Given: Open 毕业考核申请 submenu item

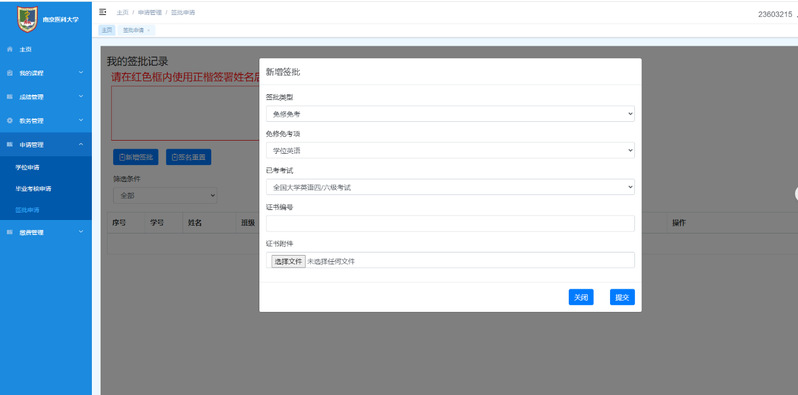Looking at the screenshot, I should 33,189.
